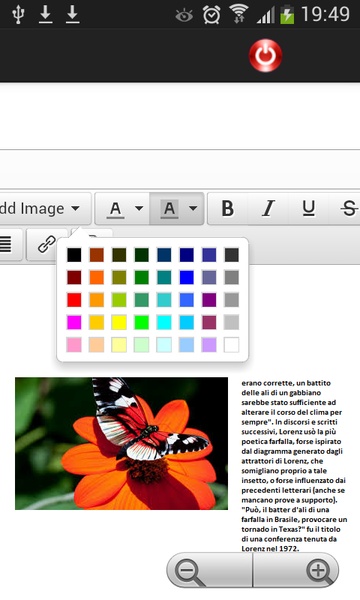Click the background color A icon
360x600 pixels.
coord(169,209)
